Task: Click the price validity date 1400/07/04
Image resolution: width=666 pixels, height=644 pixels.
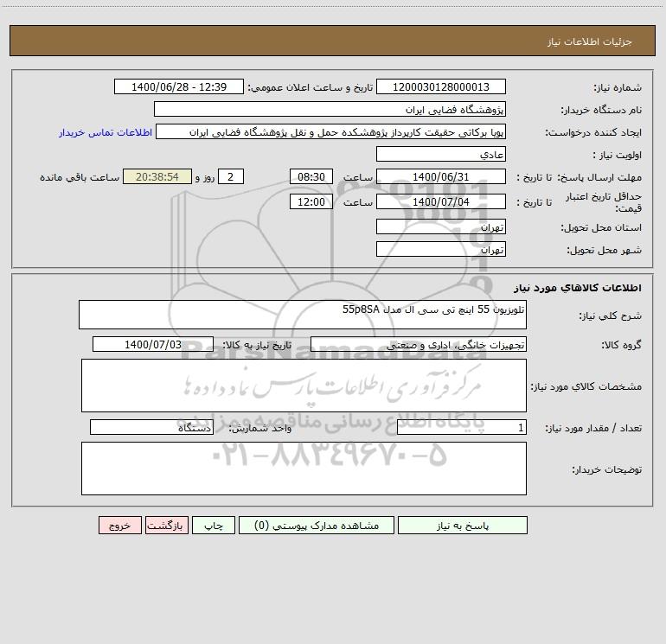Action: pos(441,202)
